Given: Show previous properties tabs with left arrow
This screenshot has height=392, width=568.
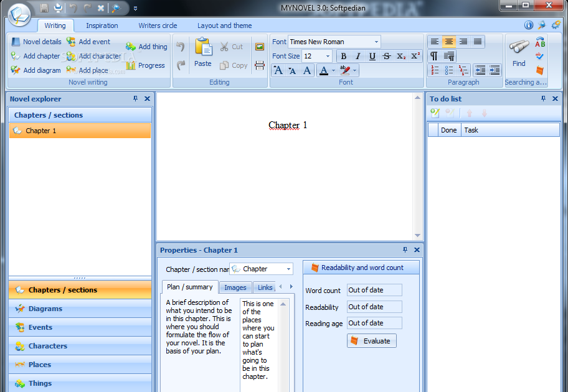Looking at the screenshot, I should point(281,287).
